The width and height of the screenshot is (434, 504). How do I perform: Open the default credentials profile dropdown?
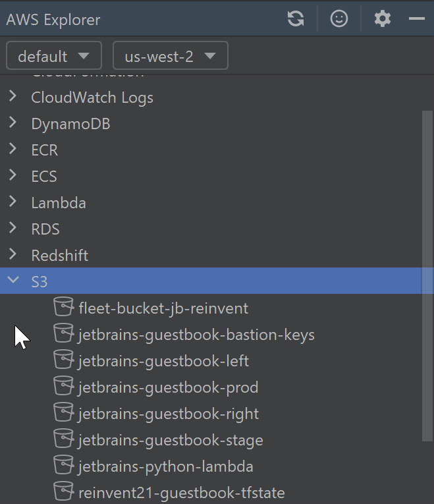pyautogui.click(x=54, y=56)
